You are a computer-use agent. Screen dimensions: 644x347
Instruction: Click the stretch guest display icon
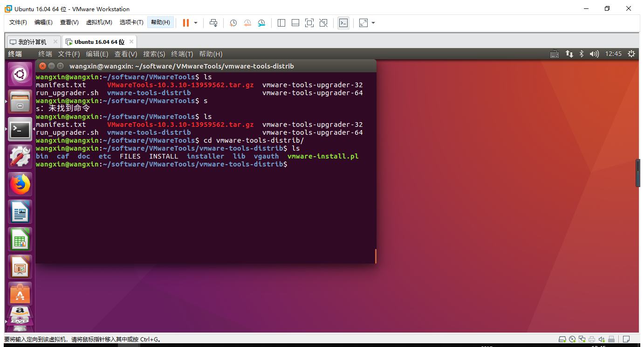[x=363, y=23]
